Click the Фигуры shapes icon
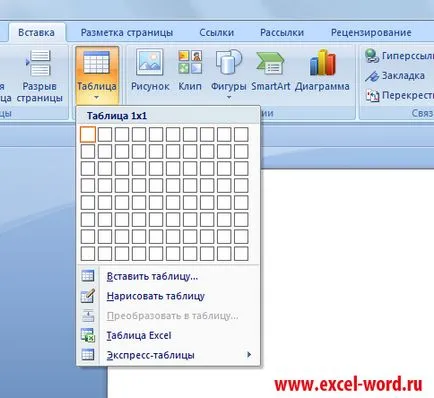This screenshot has width=434, height=398. tap(229, 62)
